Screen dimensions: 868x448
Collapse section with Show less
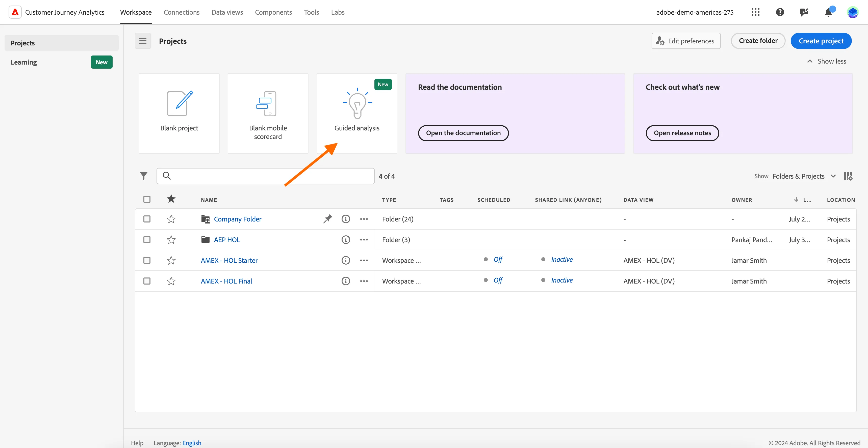point(827,61)
